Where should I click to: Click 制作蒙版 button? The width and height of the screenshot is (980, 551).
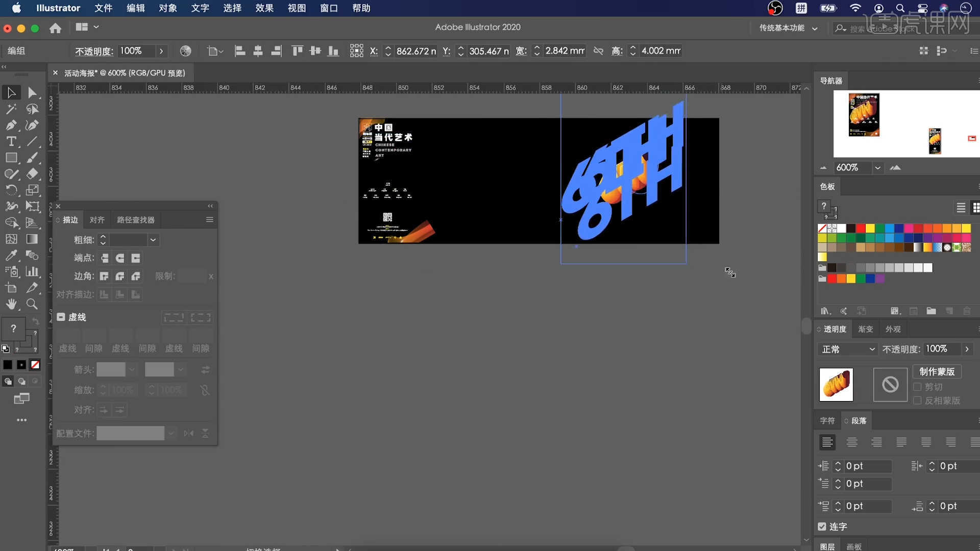937,371
